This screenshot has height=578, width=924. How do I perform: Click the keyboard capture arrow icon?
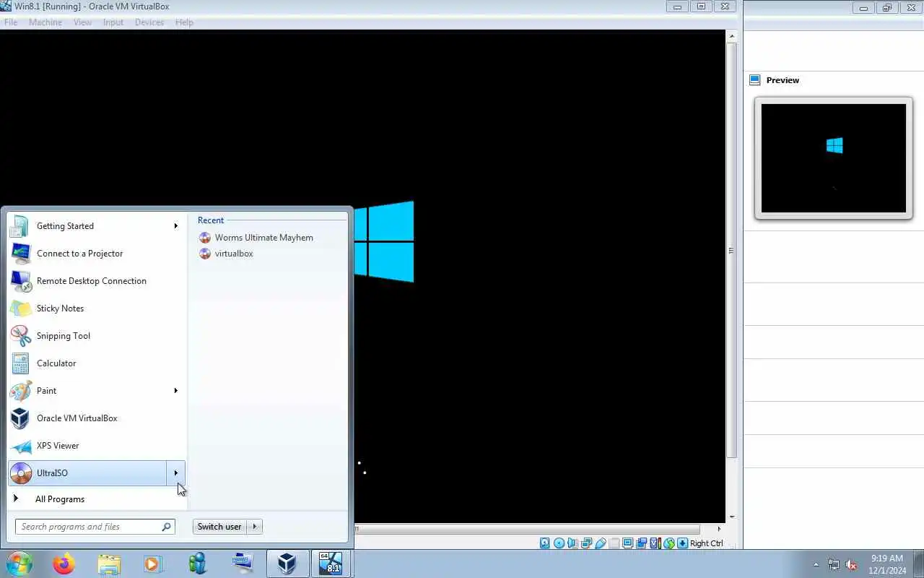(682, 543)
